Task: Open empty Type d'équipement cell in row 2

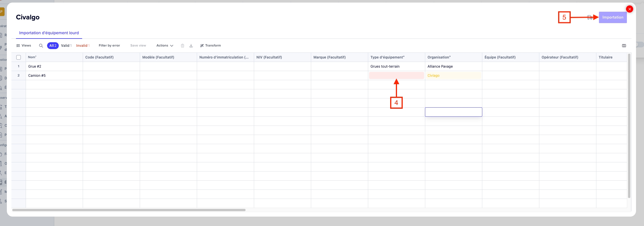Action: click(x=396, y=76)
